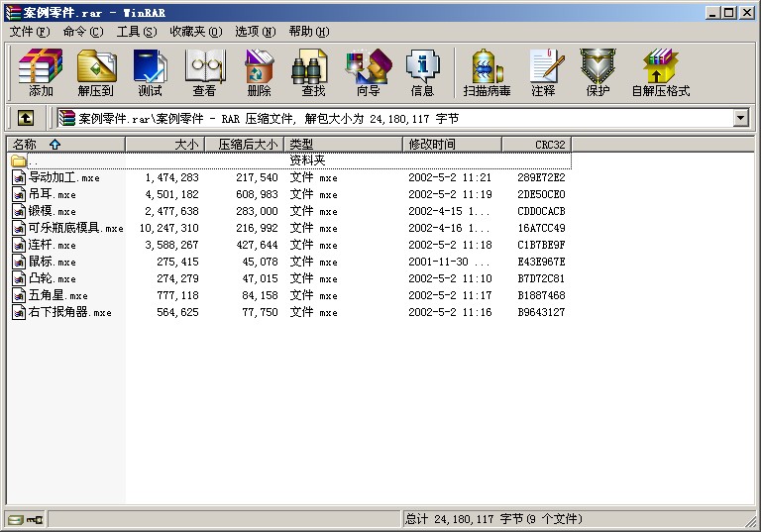This screenshot has height=532, width=761.
Task: Expand the archive path dropdown arrow
Action: click(x=740, y=118)
